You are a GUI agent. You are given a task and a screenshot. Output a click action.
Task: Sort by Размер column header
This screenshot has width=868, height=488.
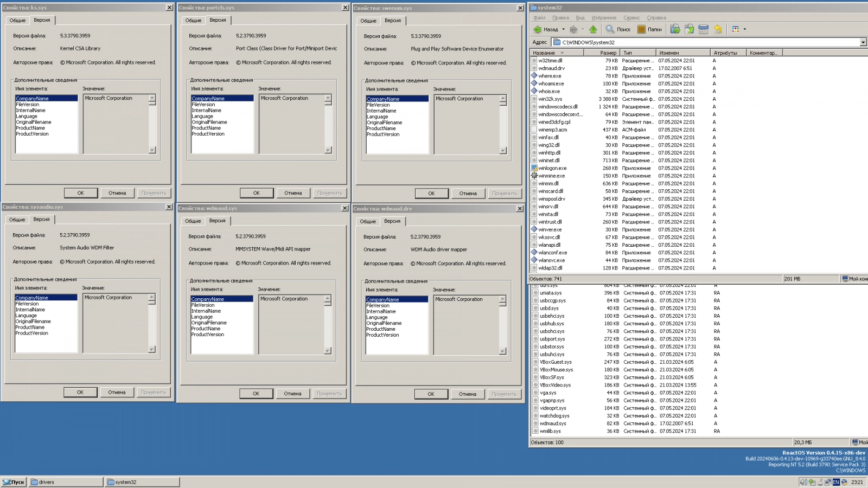[x=601, y=53]
